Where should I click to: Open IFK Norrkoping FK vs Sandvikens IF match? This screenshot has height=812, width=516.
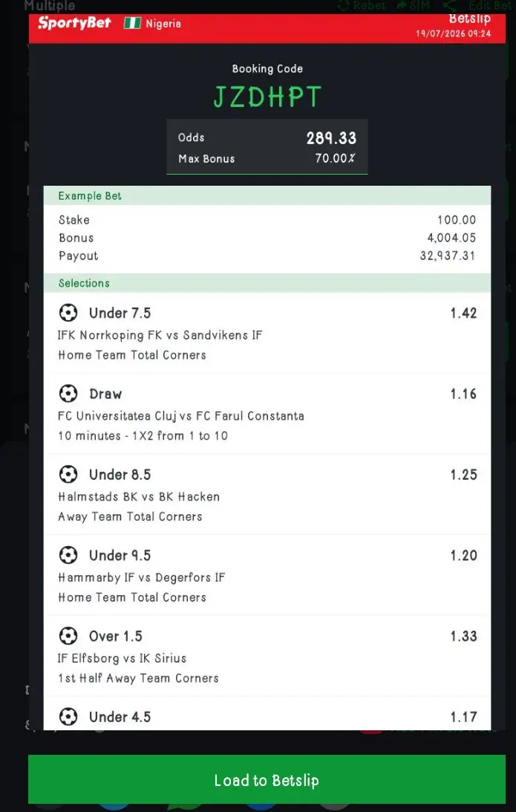(x=160, y=335)
